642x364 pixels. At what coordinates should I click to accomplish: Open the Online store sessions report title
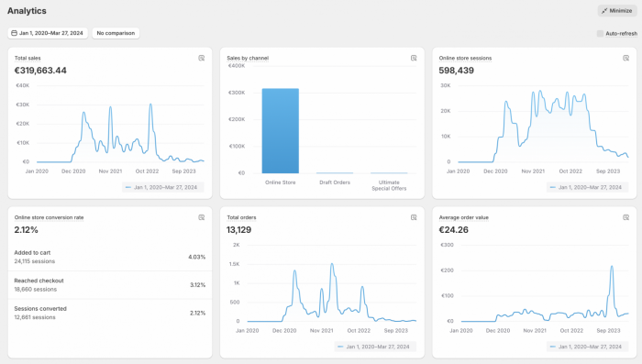click(x=465, y=58)
